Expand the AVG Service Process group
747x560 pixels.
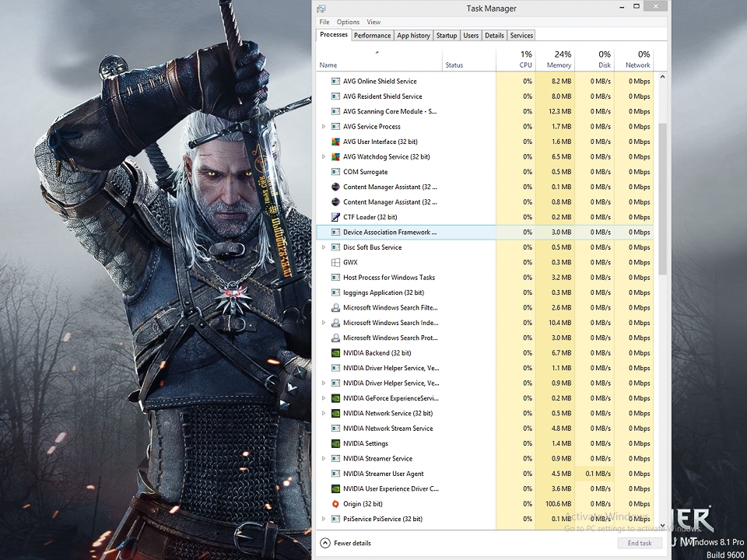[x=324, y=127]
